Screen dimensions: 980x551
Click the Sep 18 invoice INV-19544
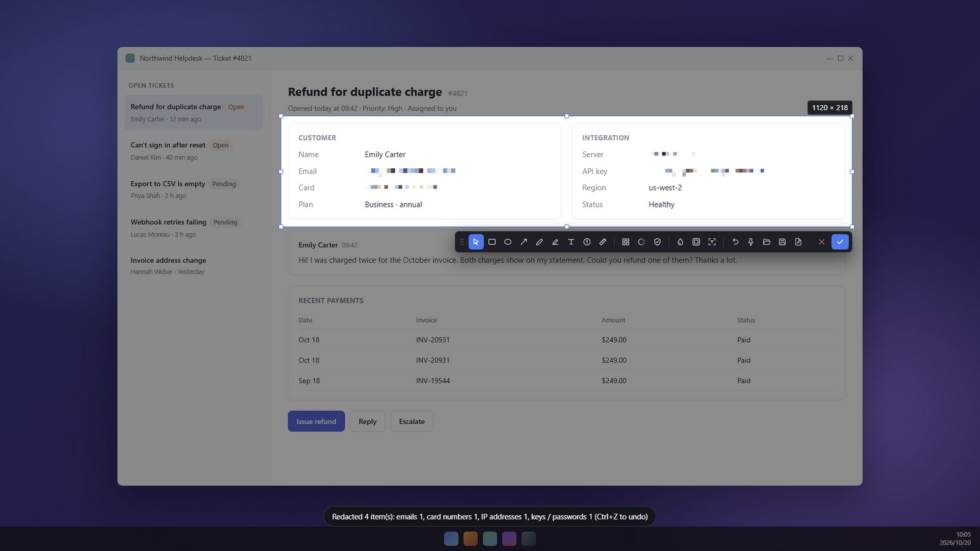[433, 381]
